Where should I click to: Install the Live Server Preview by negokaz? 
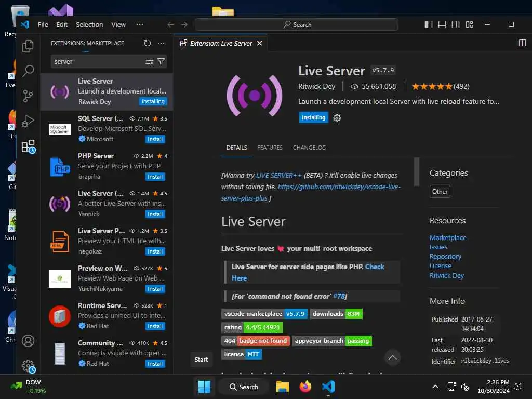[155, 251]
